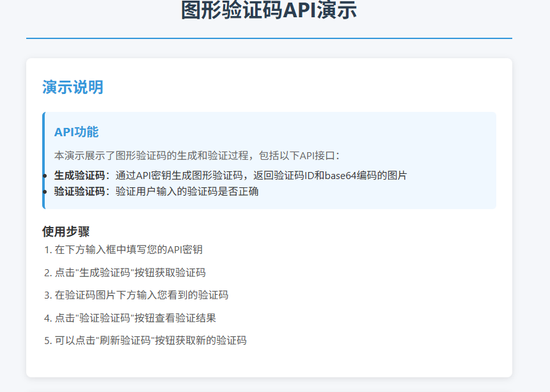The width and height of the screenshot is (550, 392).
Task: Select the bold 验证验证码 label in the API list
Action: pyautogui.click(x=80, y=191)
